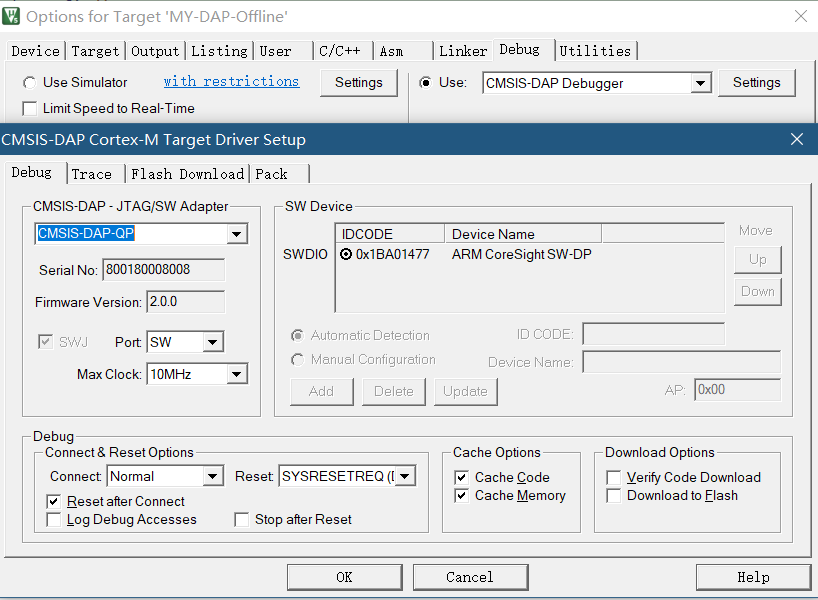Viewport: 818px width, 600px height.
Task: Click the OK button
Action: click(344, 577)
